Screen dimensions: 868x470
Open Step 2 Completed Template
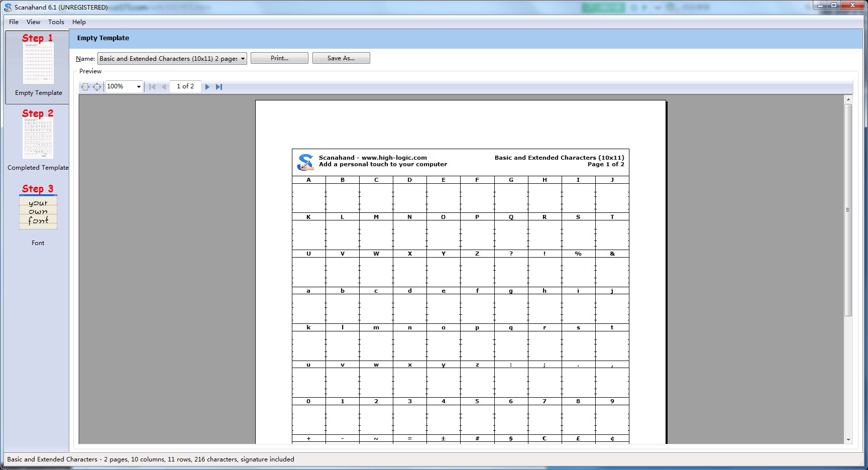click(38, 140)
